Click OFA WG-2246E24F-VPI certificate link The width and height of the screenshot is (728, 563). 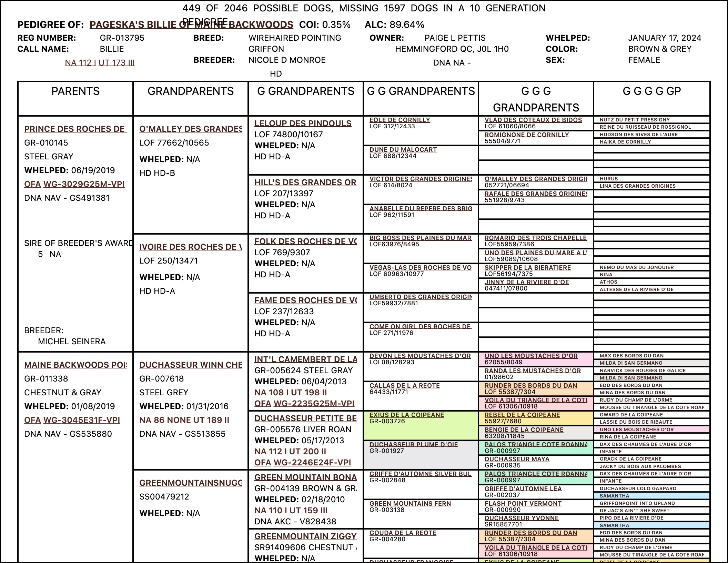coord(312,463)
